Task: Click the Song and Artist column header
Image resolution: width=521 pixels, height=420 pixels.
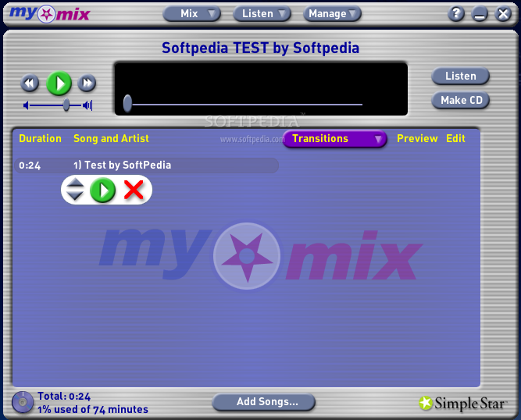Action: point(111,138)
